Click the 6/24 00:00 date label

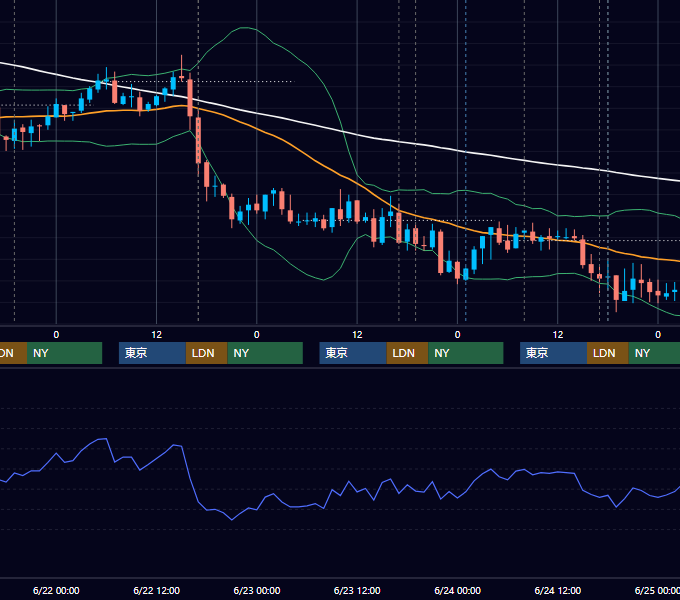pos(458,590)
